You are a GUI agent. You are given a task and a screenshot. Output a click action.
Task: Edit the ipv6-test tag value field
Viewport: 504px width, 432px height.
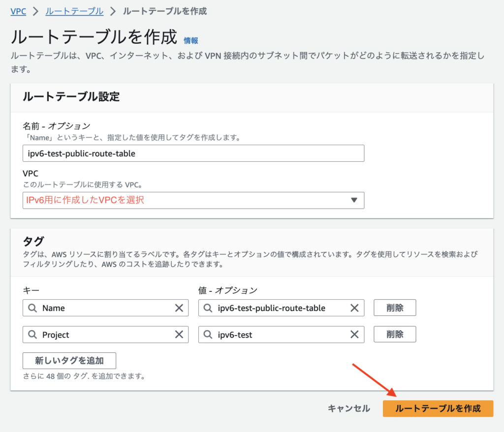point(281,335)
